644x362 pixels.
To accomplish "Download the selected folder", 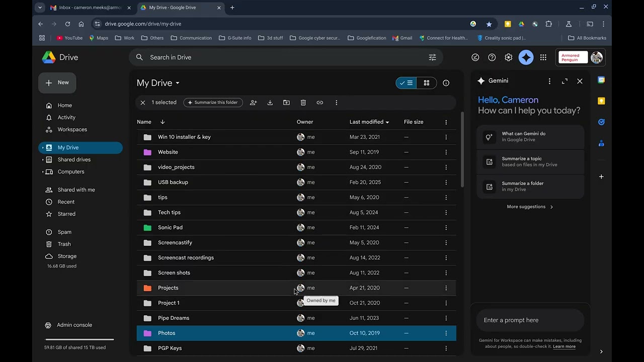I will 270,103.
